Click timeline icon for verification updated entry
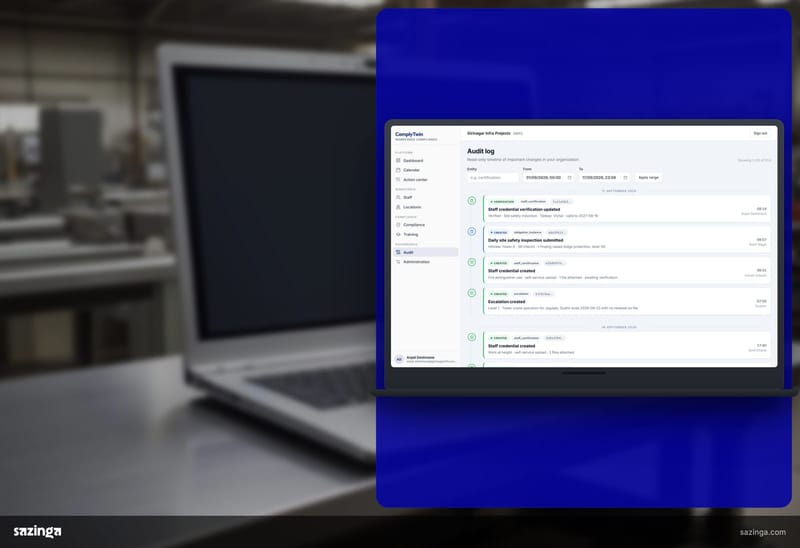Image resolution: width=800 pixels, height=548 pixels. pos(472,201)
